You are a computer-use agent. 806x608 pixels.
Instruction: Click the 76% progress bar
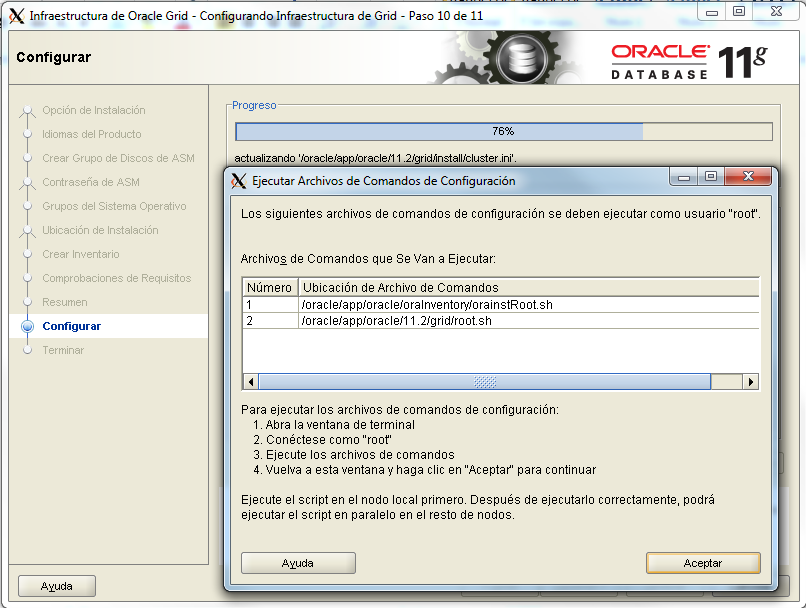point(502,131)
